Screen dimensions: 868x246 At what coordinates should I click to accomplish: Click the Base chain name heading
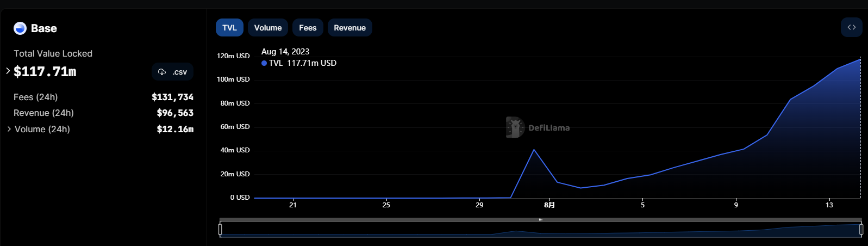(43, 28)
